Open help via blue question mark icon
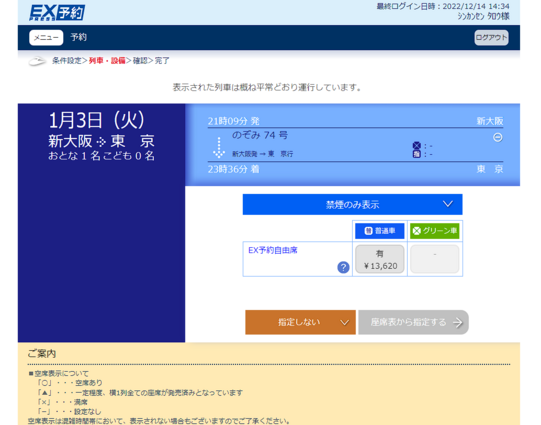Viewport: 541px width, 425px height. 343,267
